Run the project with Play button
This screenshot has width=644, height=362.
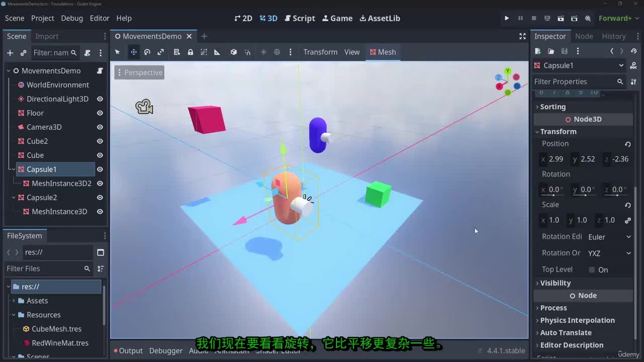coord(507,18)
